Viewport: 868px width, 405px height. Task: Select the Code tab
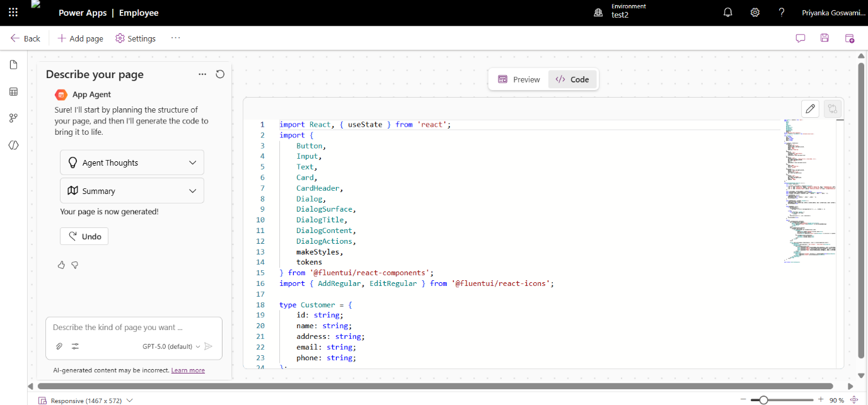pos(572,79)
